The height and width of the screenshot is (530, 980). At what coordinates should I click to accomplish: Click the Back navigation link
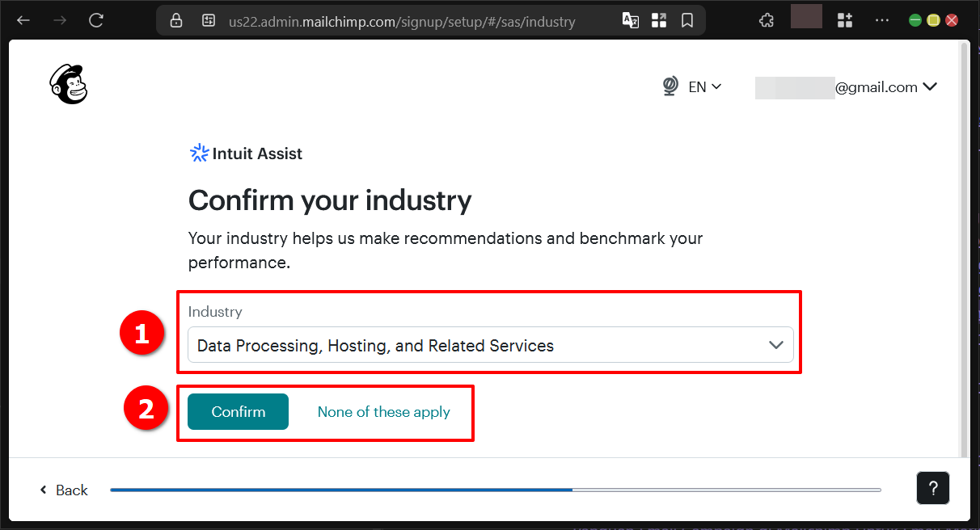tap(62, 490)
